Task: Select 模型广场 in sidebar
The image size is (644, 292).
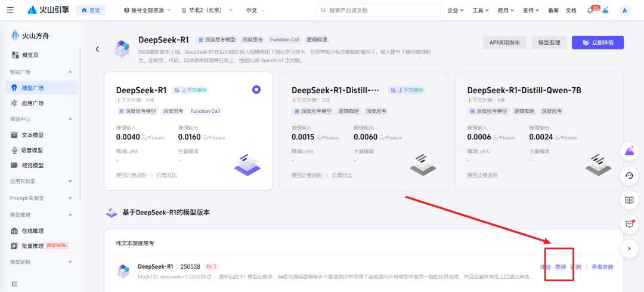Action: coord(41,88)
